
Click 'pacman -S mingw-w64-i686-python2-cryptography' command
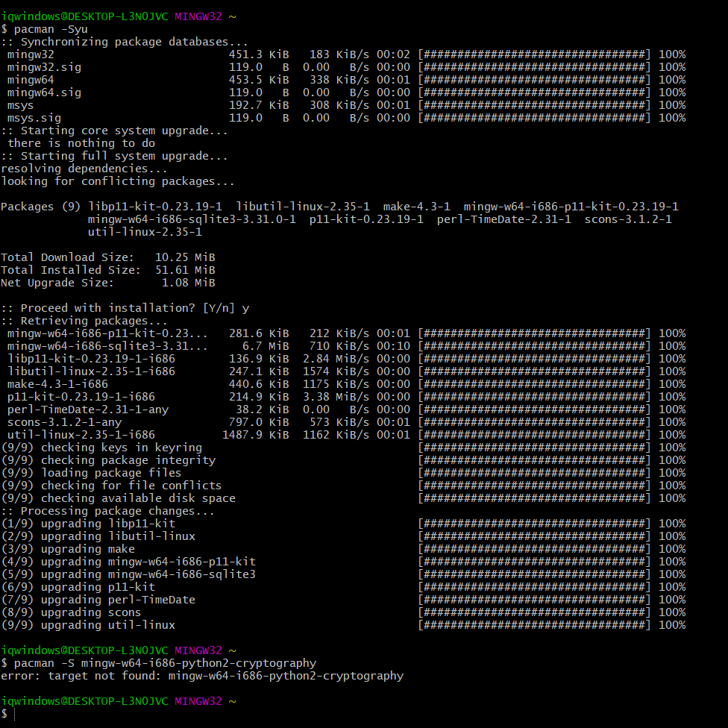click(x=165, y=663)
